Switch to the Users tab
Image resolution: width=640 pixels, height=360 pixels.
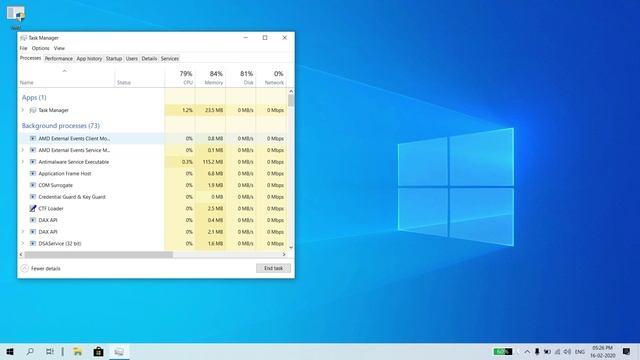(131, 59)
